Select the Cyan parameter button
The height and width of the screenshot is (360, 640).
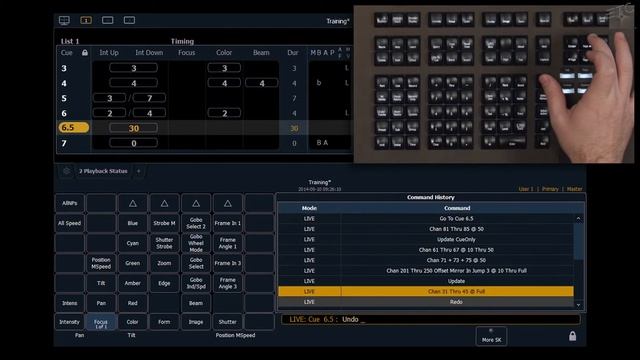[x=133, y=243]
